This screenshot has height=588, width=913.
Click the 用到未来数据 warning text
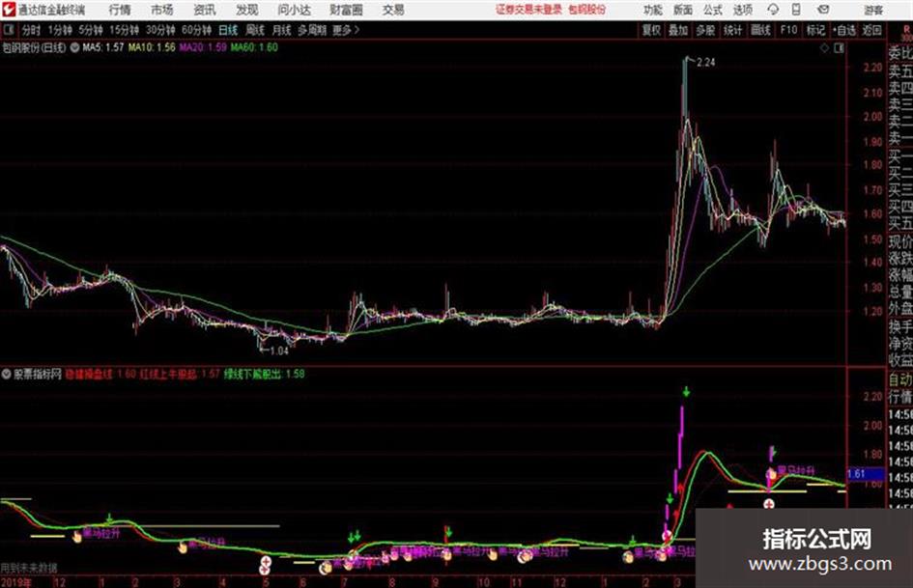tap(29, 567)
